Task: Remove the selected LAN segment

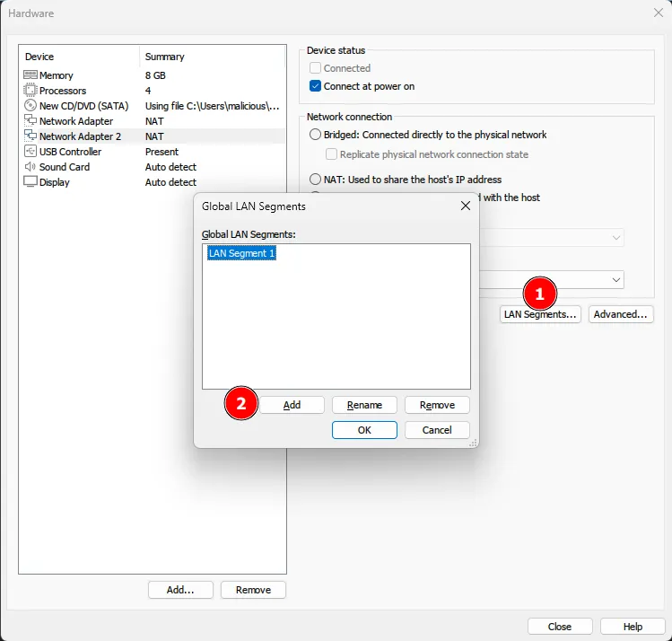Action: 437,405
